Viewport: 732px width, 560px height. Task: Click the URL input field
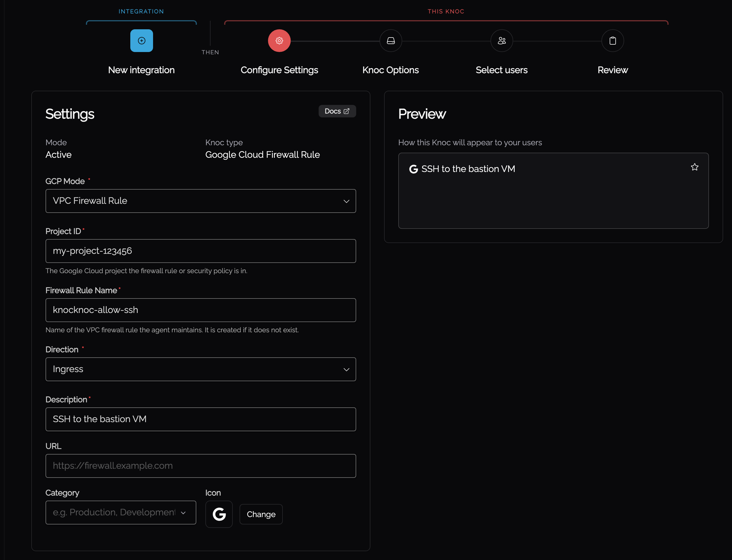[x=201, y=466]
